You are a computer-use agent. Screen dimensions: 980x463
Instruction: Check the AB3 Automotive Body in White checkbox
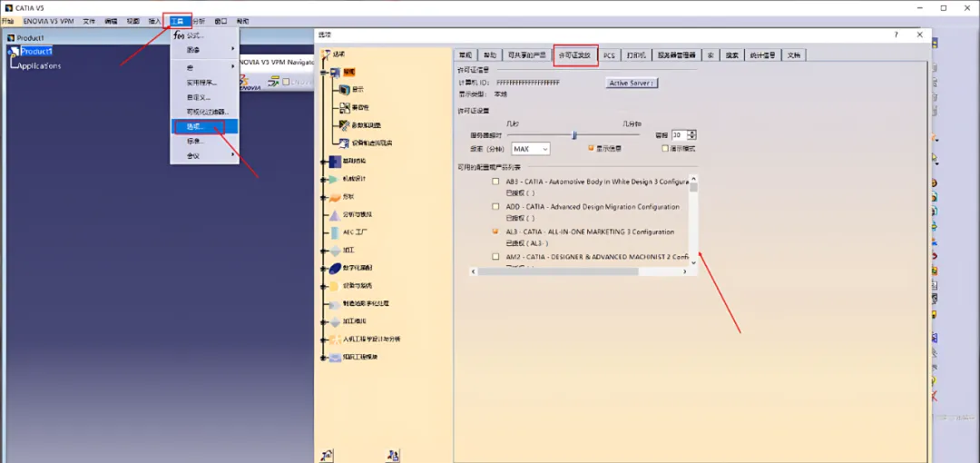(495, 182)
